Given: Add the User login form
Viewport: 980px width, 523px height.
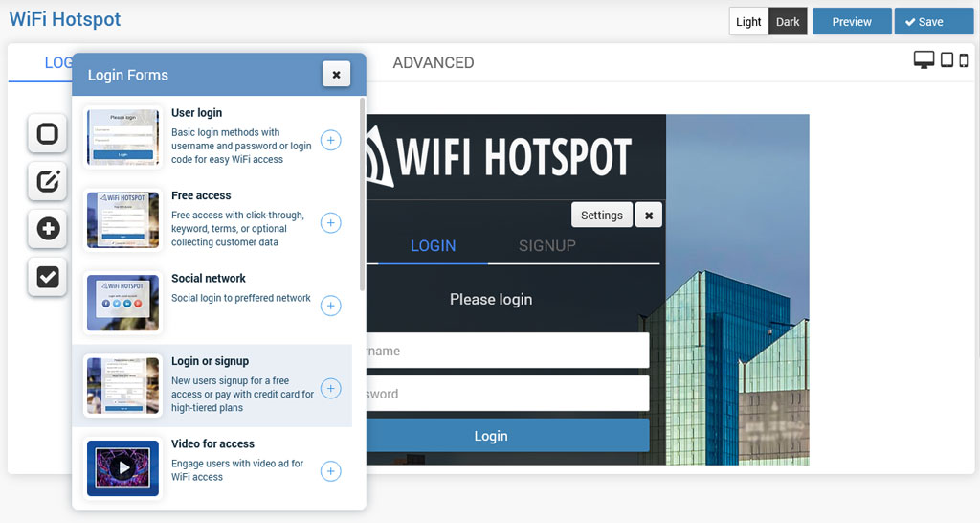Looking at the screenshot, I should [330, 140].
